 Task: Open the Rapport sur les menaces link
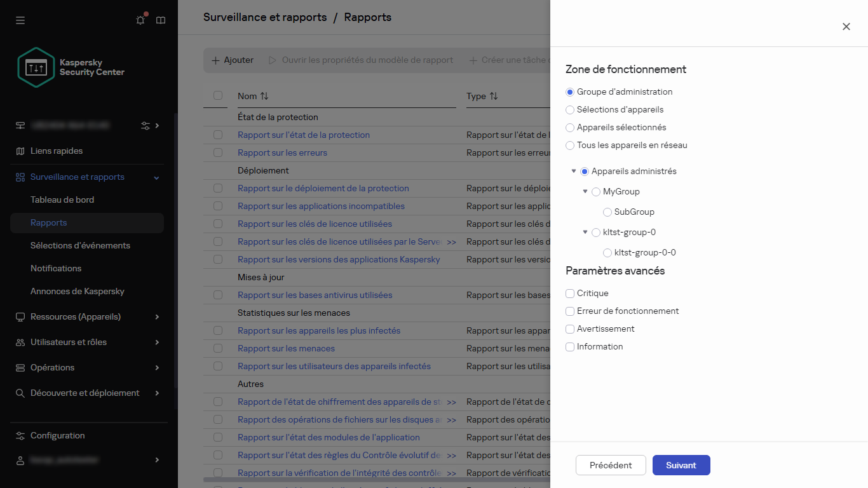pyautogui.click(x=286, y=348)
